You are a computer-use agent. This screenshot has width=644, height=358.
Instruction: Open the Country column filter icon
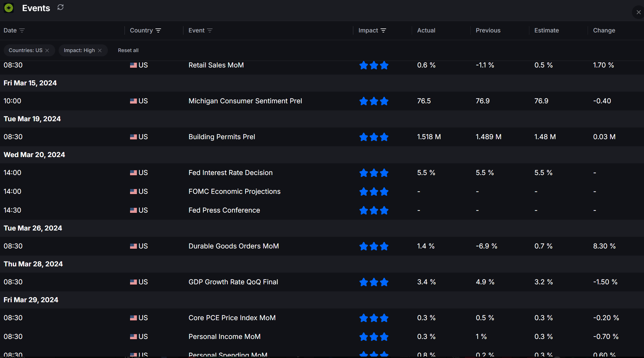[159, 30]
